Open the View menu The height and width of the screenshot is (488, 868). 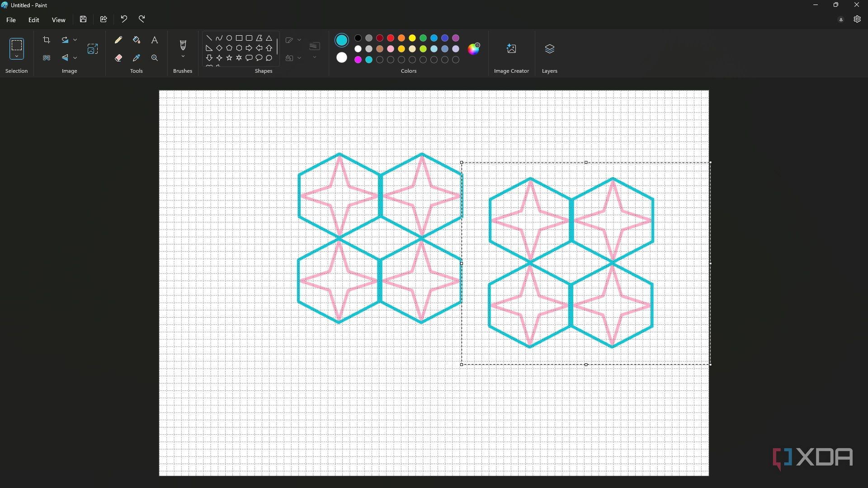(x=58, y=20)
